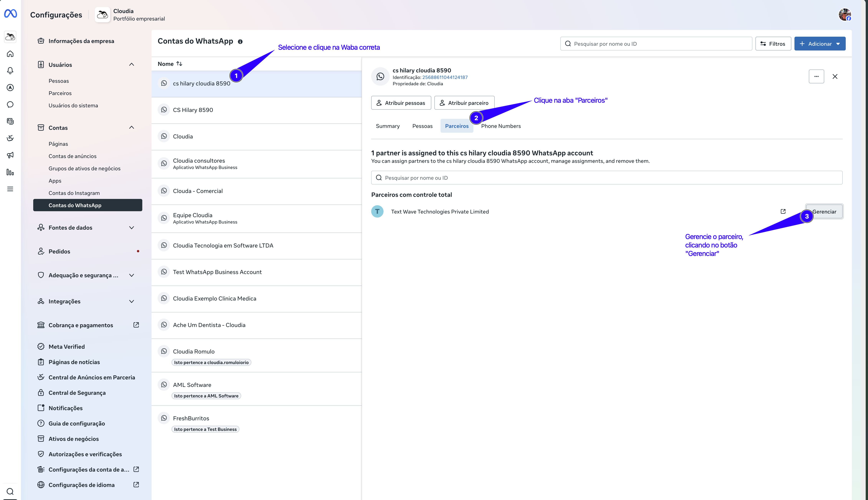
Task: Select the Cloudia consultores account row
Action: [x=257, y=164]
